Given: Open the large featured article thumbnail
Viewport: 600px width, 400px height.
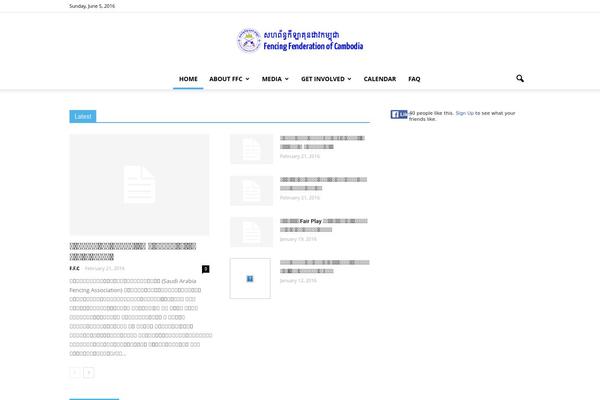Looking at the screenshot, I should coord(139,184).
